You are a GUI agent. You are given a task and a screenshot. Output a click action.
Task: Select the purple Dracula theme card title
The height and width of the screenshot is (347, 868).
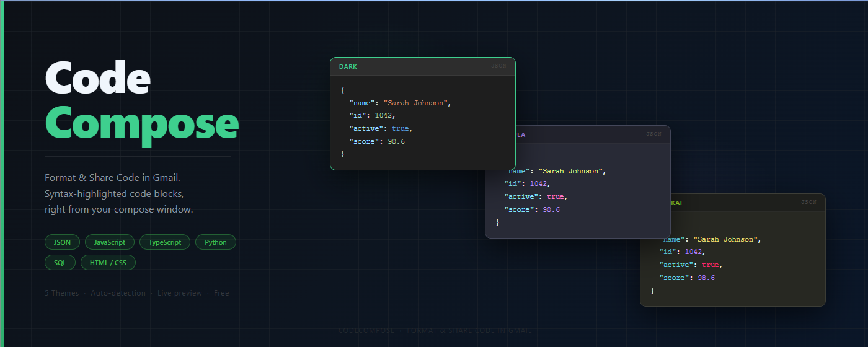[x=521, y=134]
